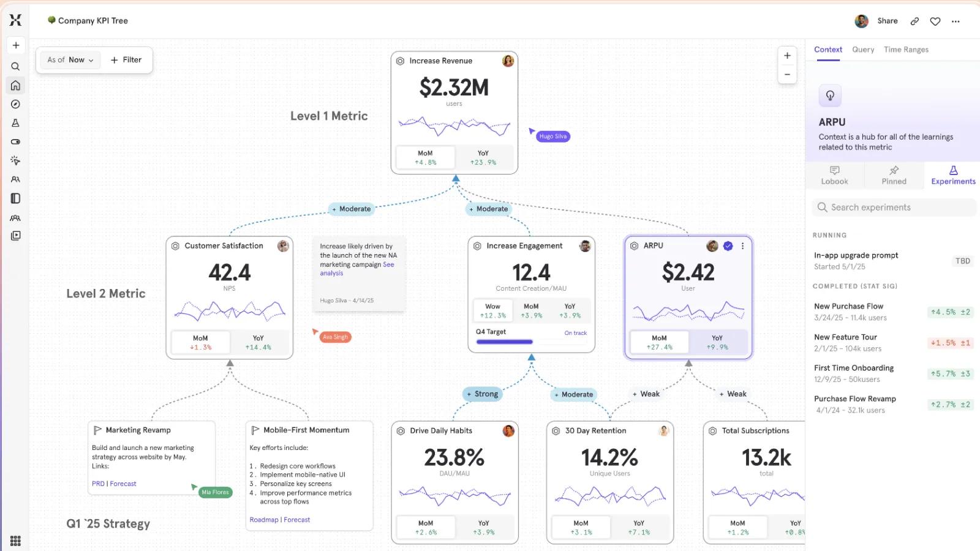Viewport: 980px width, 551px height.
Task: Click the flag icon on Marketing Revamp card
Action: pyautogui.click(x=97, y=430)
